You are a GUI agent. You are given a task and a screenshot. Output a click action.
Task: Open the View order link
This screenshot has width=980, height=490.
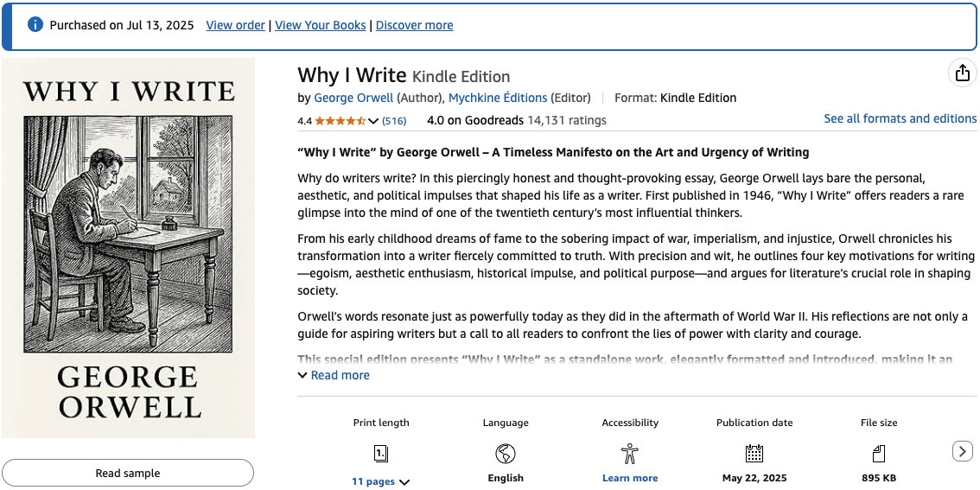235,25
